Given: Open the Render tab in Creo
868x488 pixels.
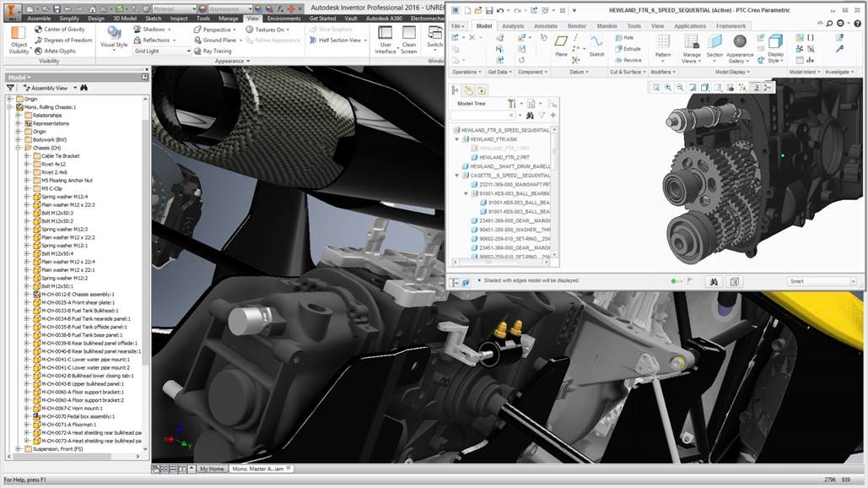Looking at the screenshot, I should 576,26.
